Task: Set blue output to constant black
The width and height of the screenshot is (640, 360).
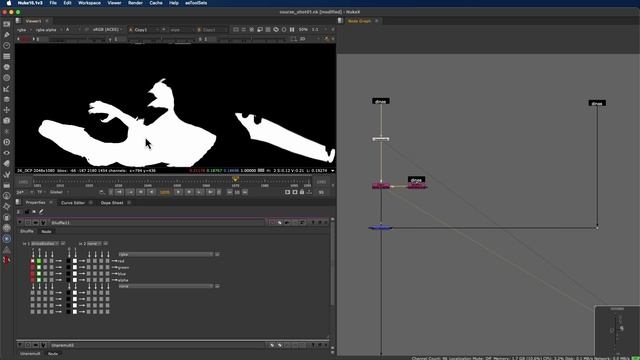Action: tap(69, 273)
